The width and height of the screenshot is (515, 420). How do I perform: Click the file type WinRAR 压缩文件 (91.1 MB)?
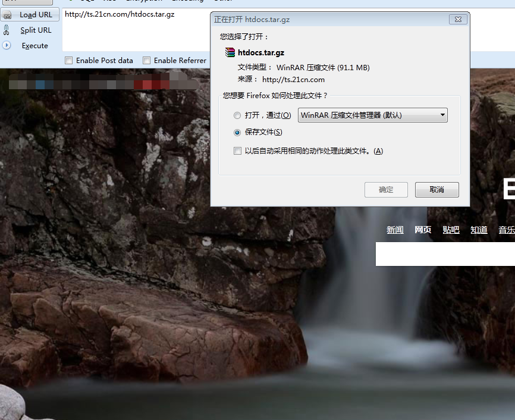[x=323, y=67]
